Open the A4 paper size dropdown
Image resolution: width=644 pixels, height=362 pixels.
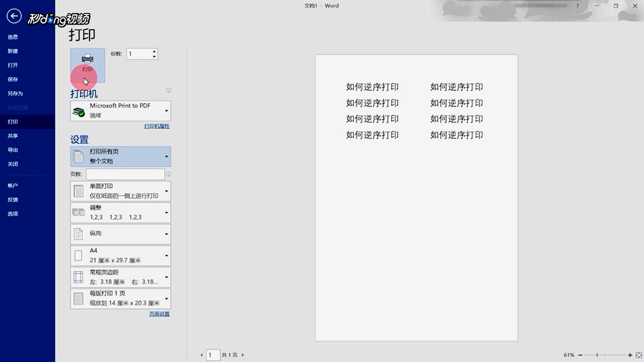(x=120, y=255)
